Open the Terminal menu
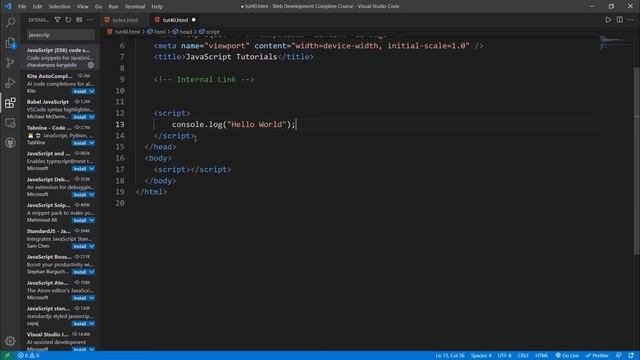Screen dimensions: 640x360 click(135, 7)
